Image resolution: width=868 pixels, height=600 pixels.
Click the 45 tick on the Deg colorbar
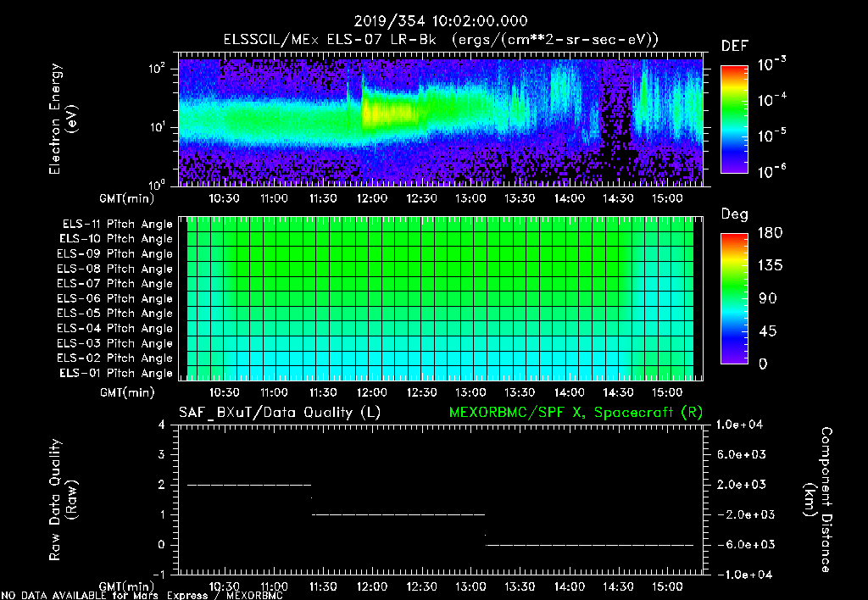[x=768, y=331]
